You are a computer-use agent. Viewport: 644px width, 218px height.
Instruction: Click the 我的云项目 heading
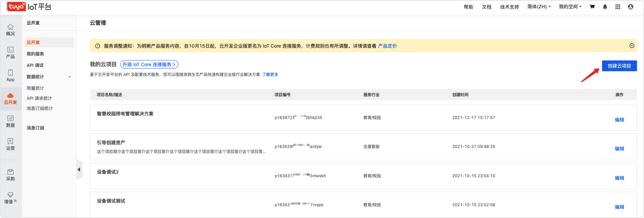coord(103,64)
